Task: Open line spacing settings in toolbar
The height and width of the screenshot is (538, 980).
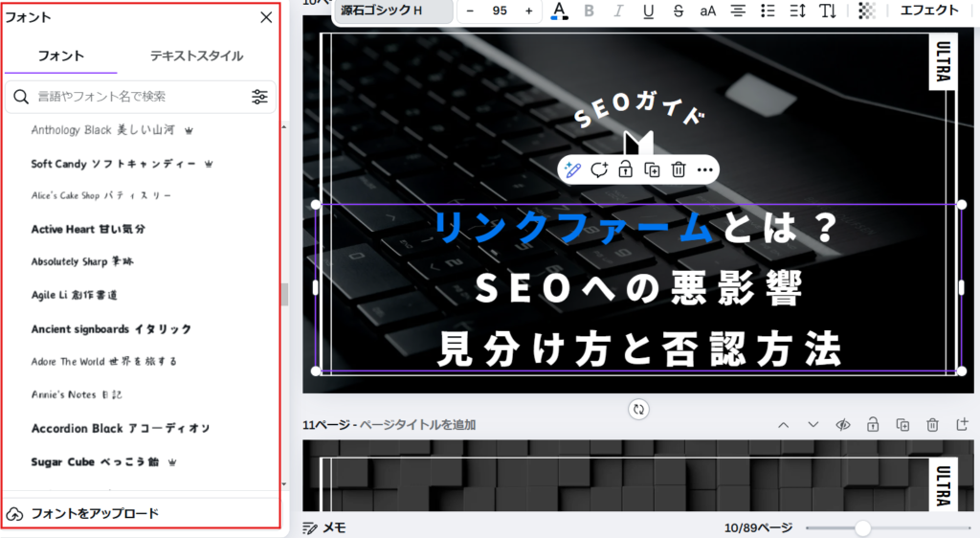Action: (x=797, y=11)
